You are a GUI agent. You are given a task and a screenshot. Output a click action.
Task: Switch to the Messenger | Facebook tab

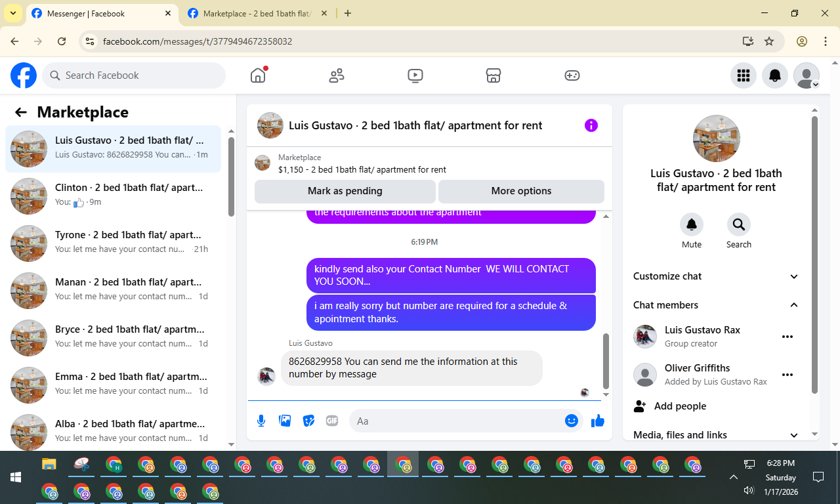click(x=102, y=13)
